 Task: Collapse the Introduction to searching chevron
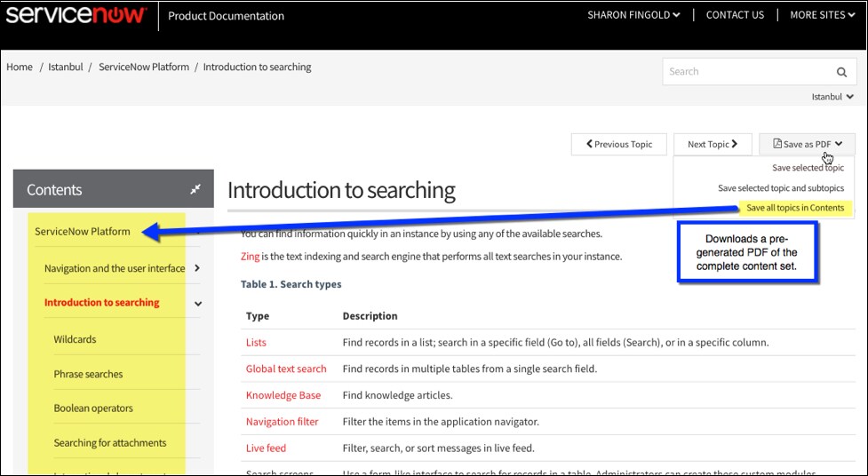[x=197, y=303]
